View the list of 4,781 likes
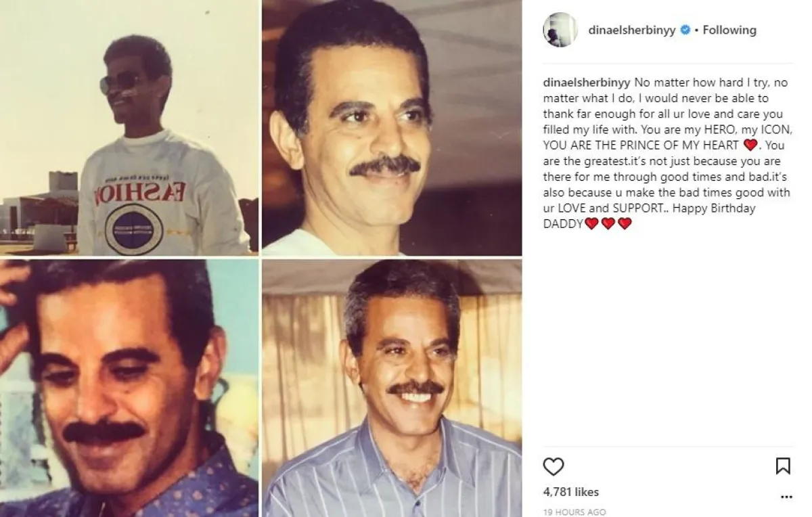The width and height of the screenshot is (812, 517). (571, 492)
